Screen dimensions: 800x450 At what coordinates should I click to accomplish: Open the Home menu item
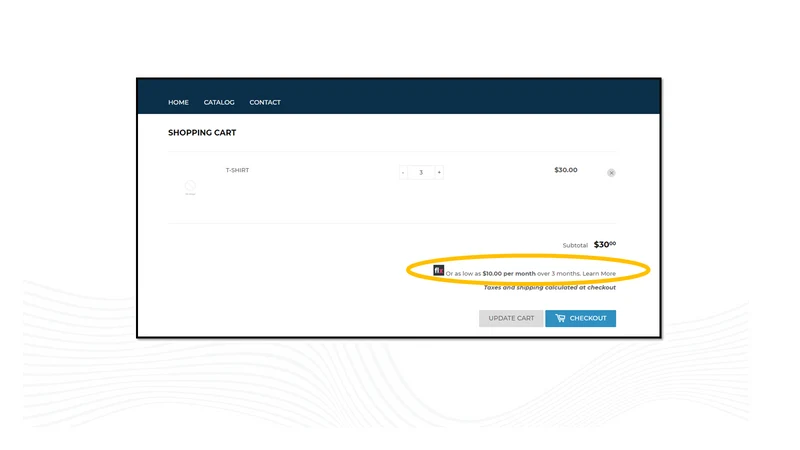(178, 103)
